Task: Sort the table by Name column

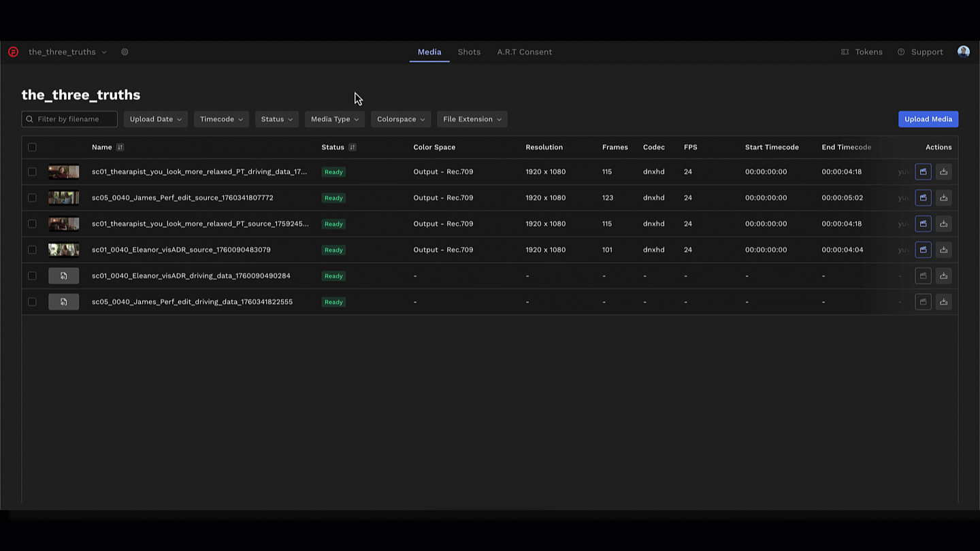Action: pos(120,148)
